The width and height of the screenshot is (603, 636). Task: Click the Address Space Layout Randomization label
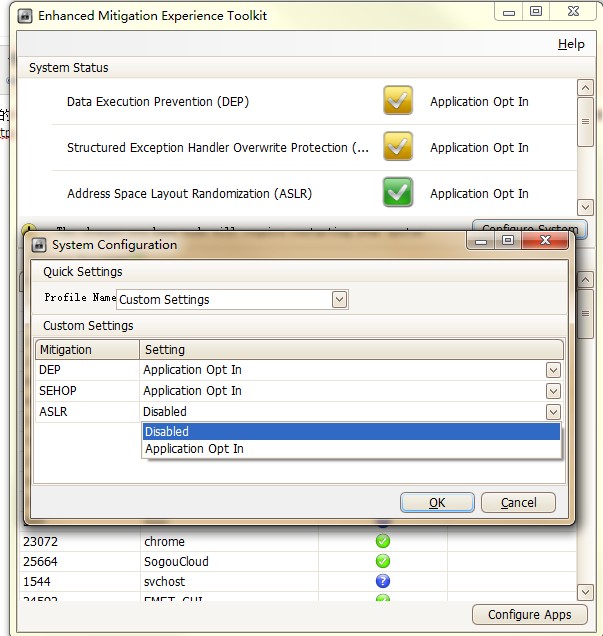point(189,193)
